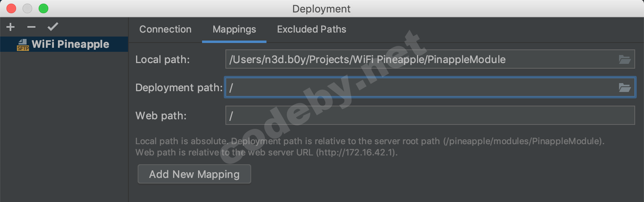Click the SFTP icon beside WiFi Pineapple
Viewport: 644px width, 202px height.
point(23,45)
